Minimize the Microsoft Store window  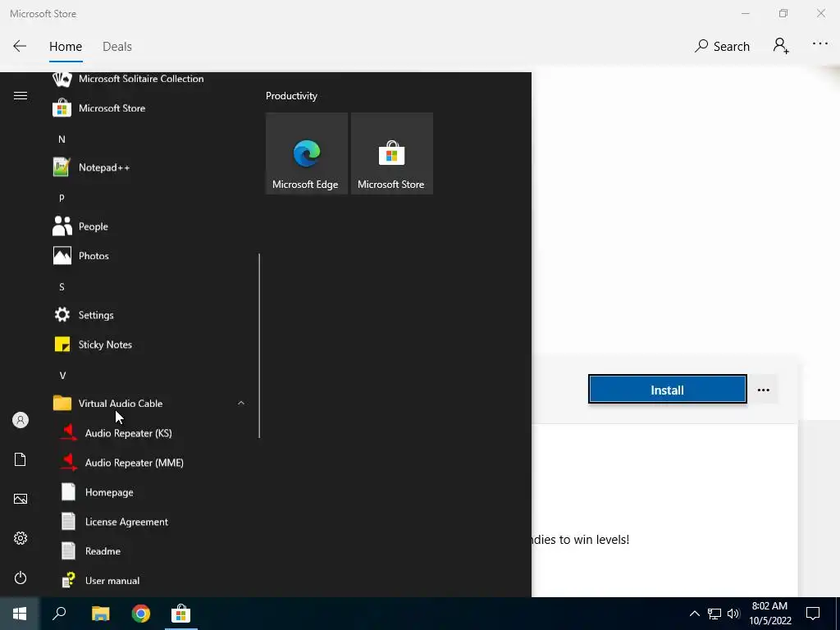[x=745, y=13]
